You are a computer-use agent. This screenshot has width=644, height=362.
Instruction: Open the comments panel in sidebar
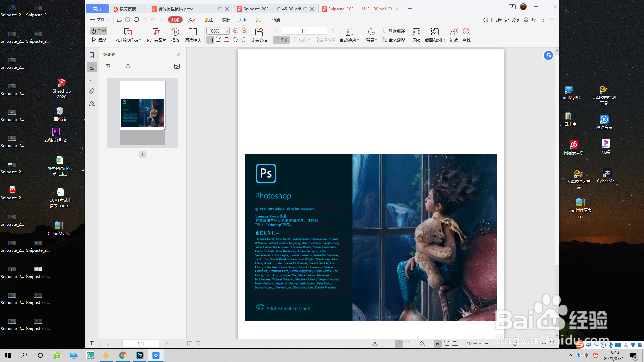tap(92, 79)
